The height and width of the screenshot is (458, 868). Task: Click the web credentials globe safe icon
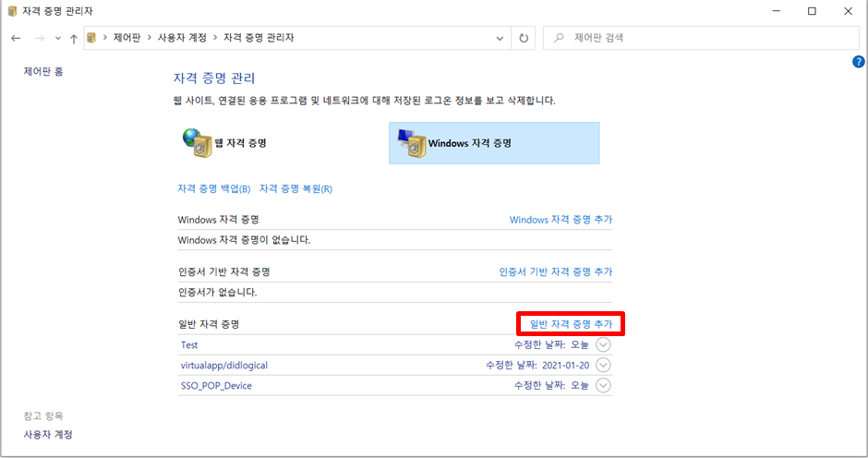pyautogui.click(x=197, y=143)
